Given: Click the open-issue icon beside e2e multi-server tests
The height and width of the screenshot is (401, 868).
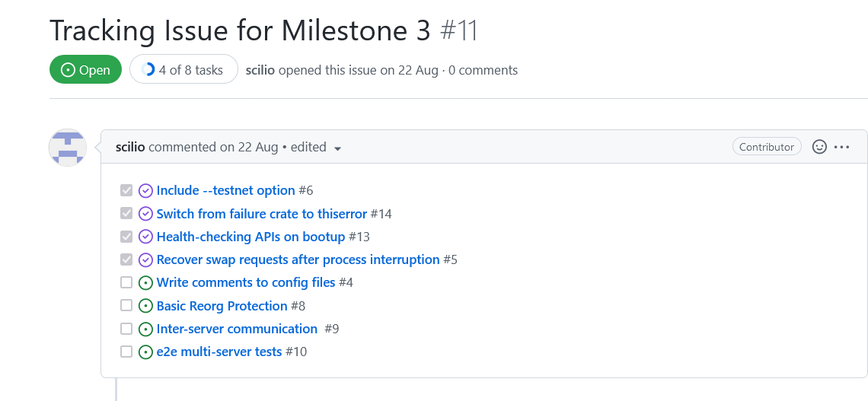Looking at the screenshot, I should coord(145,352).
